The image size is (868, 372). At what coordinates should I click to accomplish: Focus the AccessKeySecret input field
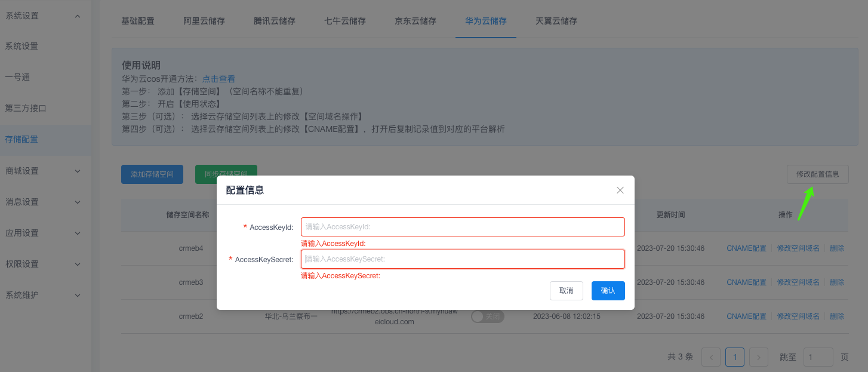tap(463, 259)
